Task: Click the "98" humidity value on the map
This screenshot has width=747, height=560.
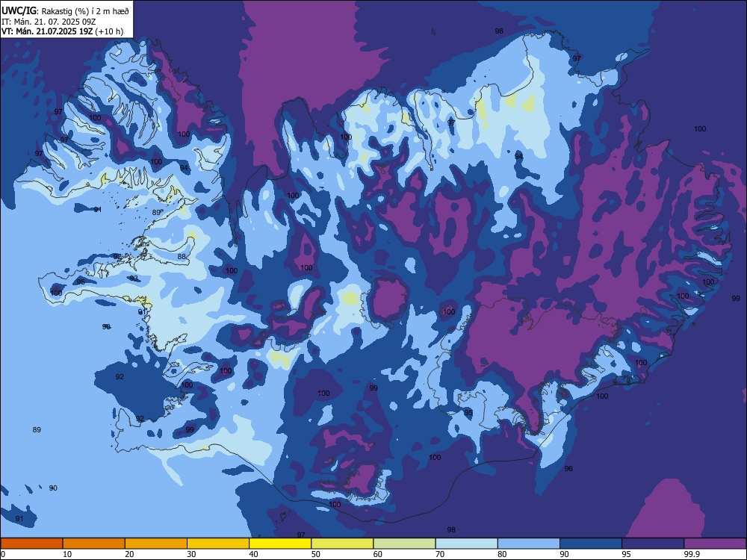Action: click(x=451, y=529)
